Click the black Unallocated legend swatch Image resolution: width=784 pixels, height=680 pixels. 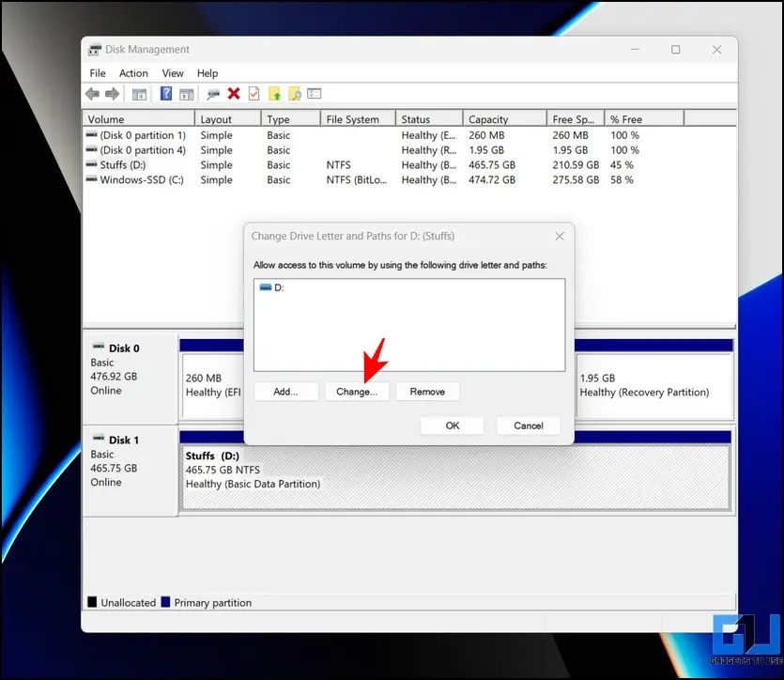point(92,601)
